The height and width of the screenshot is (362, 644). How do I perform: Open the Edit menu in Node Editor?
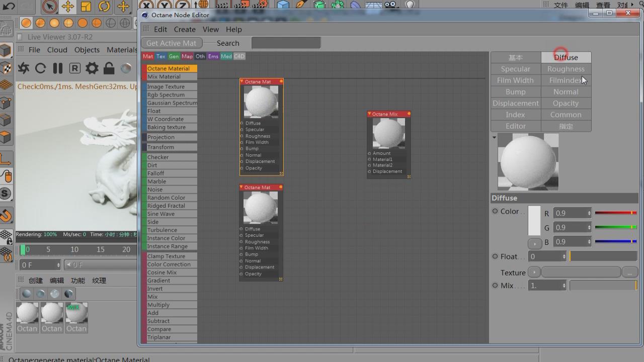[x=160, y=29]
